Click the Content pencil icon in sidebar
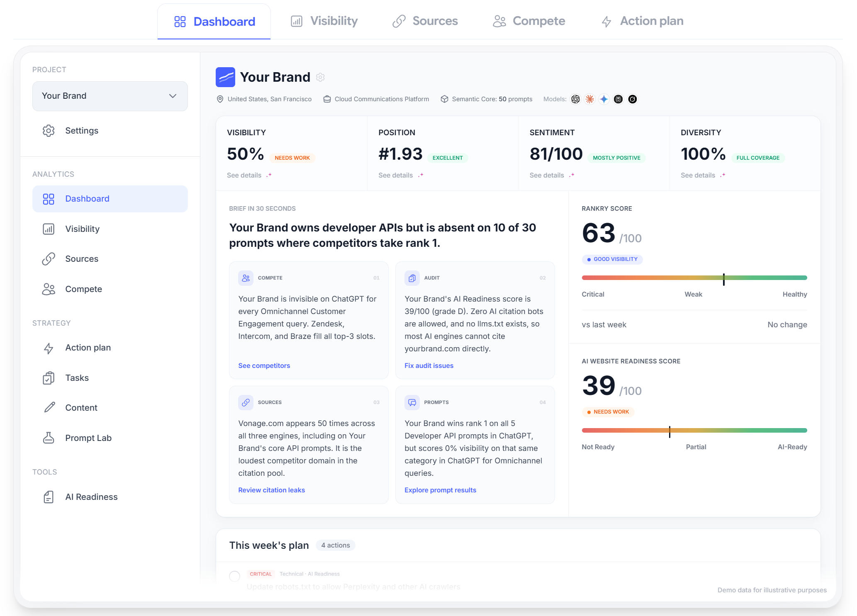The image size is (857, 616). click(49, 407)
